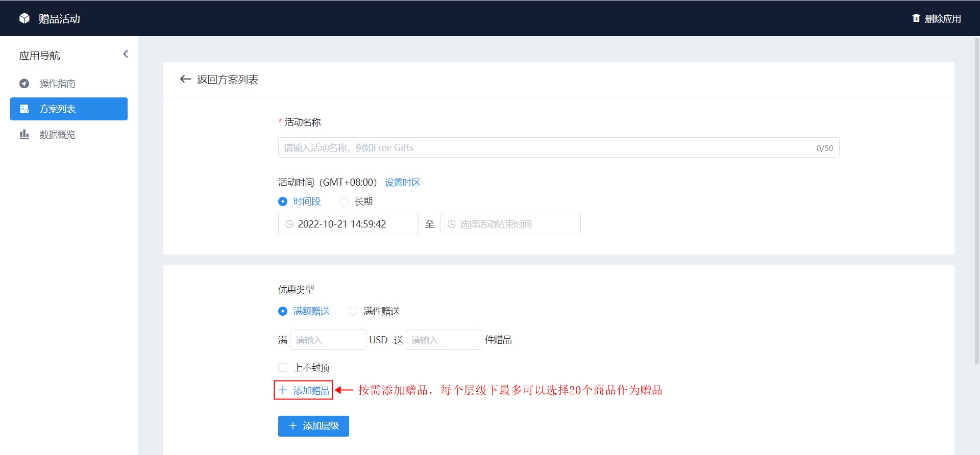Select the 长期 radio button
Viewport: 980px width, 455px height.
[x=344, y=201]
